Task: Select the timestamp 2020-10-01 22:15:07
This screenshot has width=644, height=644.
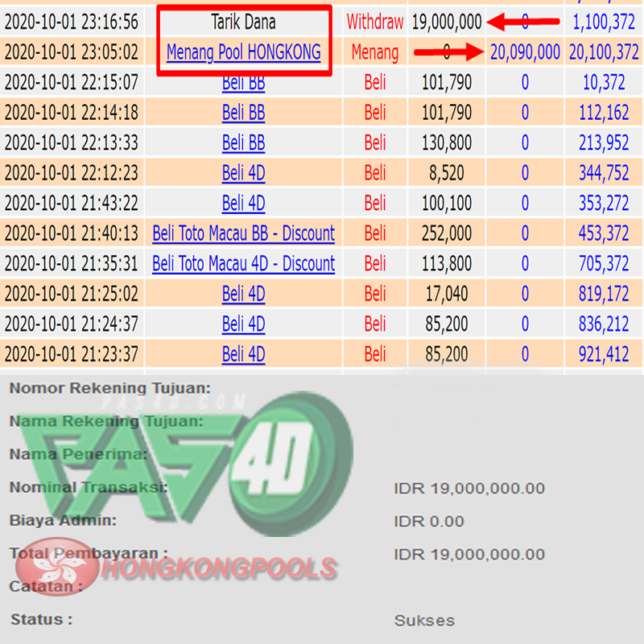Action: 72,83
